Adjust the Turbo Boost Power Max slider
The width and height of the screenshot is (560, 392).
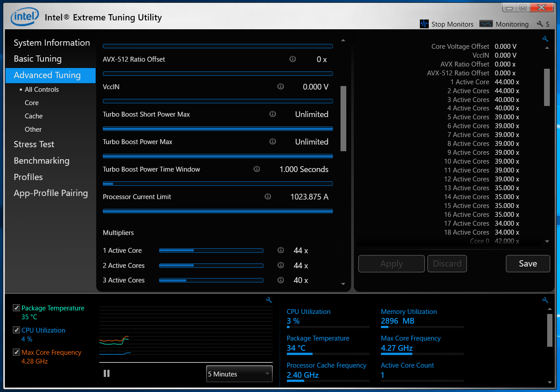point(218,156)
